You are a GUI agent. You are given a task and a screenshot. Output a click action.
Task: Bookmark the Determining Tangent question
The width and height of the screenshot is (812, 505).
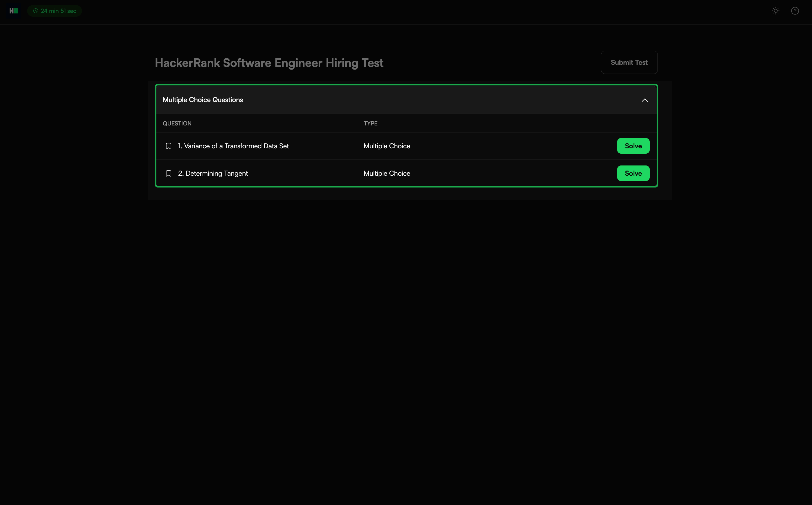169,173
